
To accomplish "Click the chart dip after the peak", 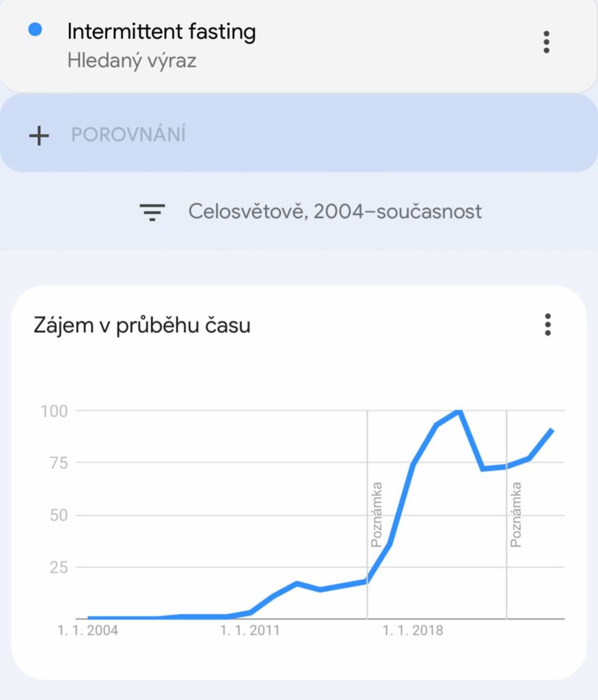I will click(483, 469).
